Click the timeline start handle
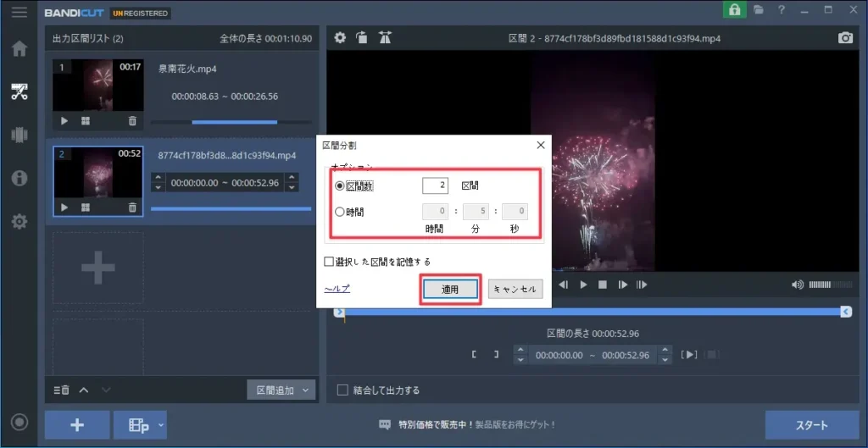The height and width of the screenshot is (448, 868). point(339,312)
